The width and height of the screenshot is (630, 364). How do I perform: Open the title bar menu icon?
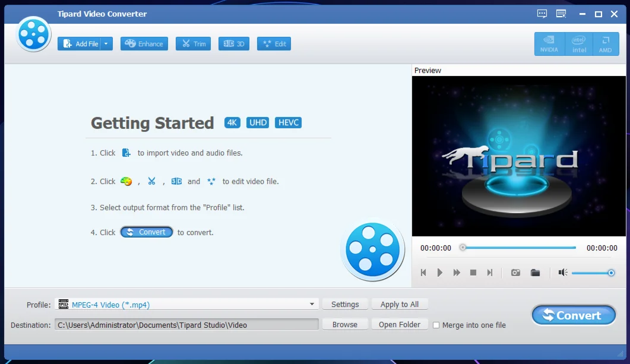point(561,14)
